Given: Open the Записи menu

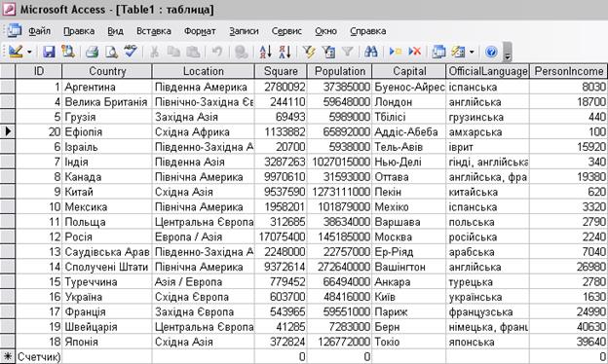Looking at the screenshot, I should coord(244,31).
